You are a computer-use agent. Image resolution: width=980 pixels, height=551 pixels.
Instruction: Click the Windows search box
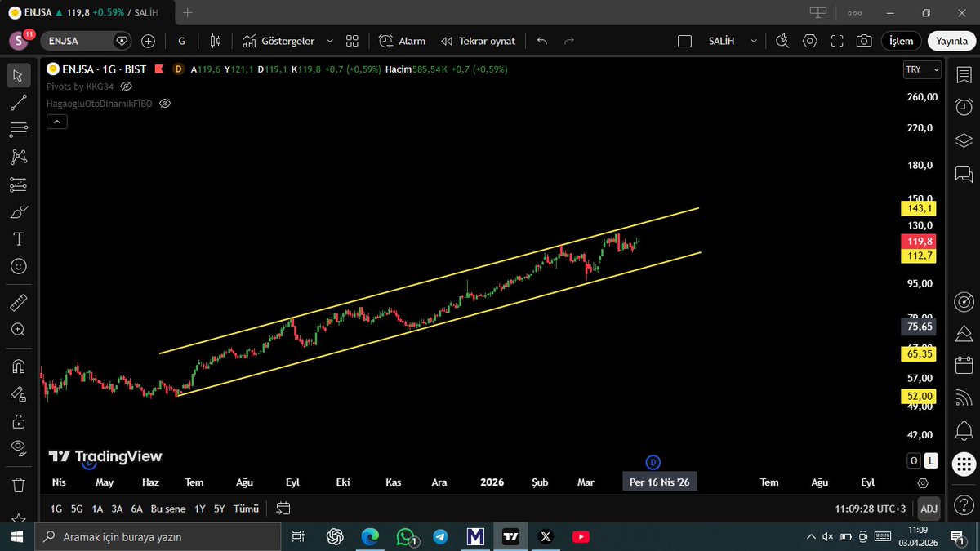pyautogui.click(x=158, y=537)
